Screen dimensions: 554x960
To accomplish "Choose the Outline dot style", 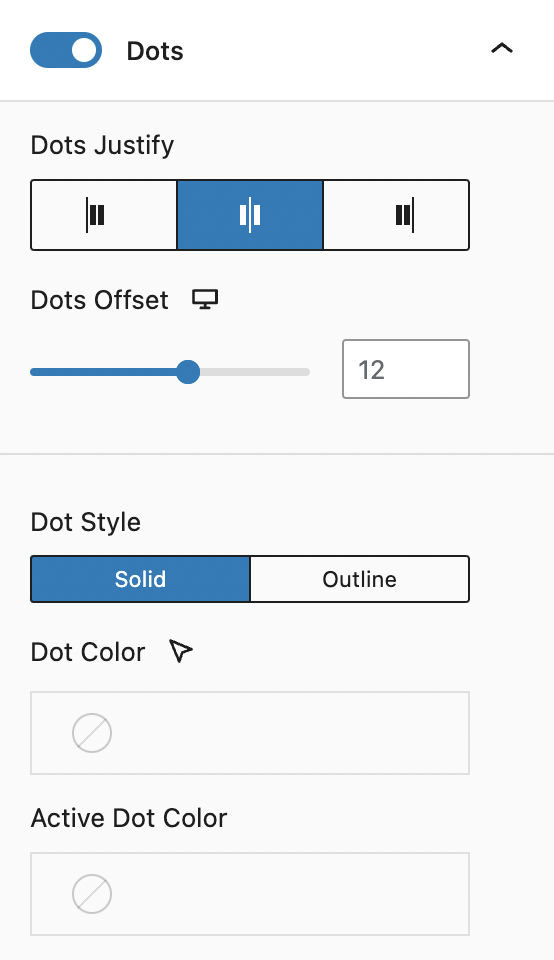I will tap(359, 579).
